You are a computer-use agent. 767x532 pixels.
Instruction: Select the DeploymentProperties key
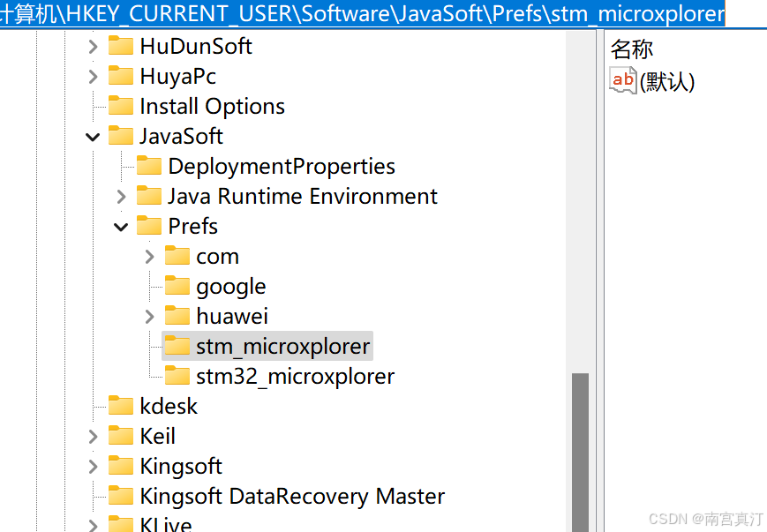click(282, 167)
